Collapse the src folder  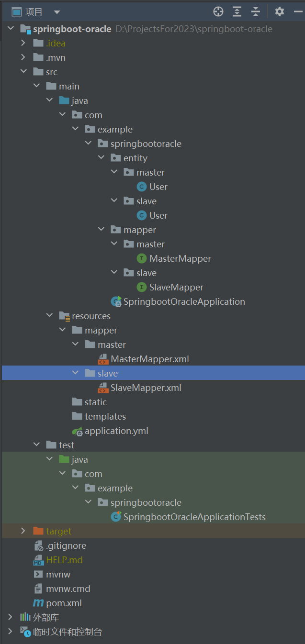[24, 71]
